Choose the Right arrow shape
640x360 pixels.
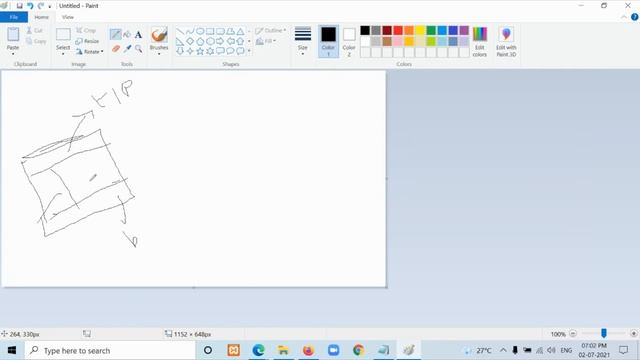click(220, 41)
